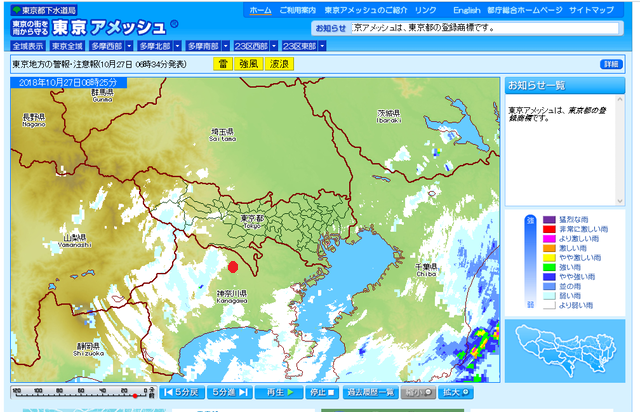
Task: Click the 東京都下水道局 logo
Action: click(x=44, y=10)
